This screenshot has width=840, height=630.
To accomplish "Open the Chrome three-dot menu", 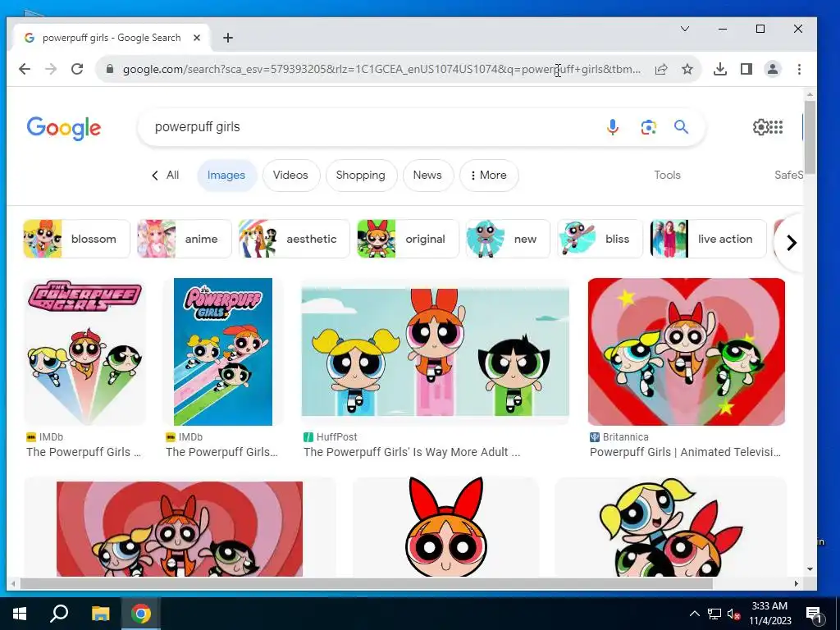I will (799, 69).
